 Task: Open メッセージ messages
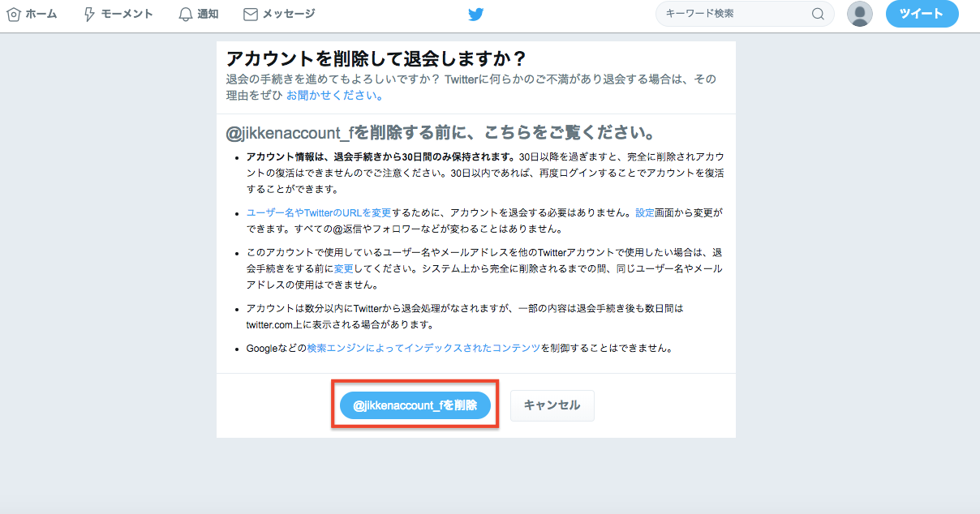280,14
